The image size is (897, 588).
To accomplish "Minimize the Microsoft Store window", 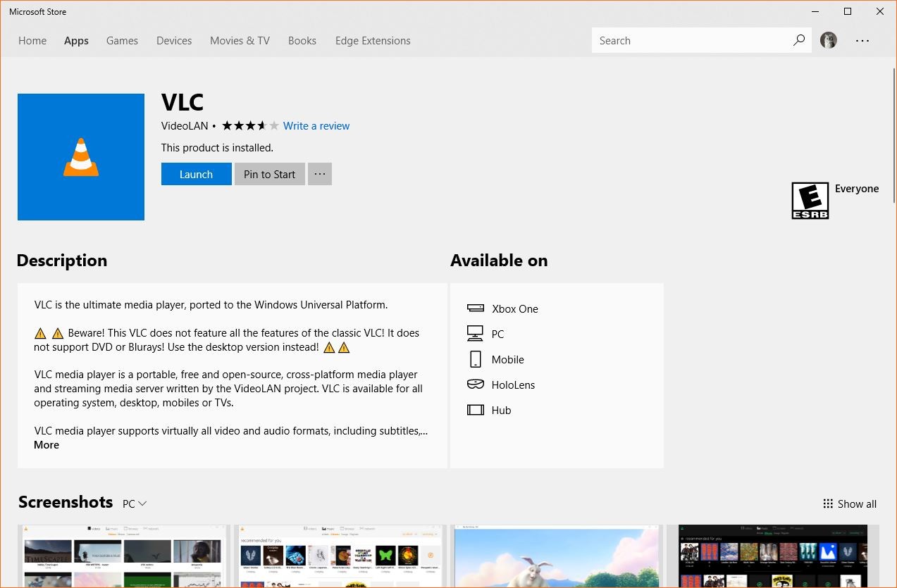I will (x=815, y=11).
